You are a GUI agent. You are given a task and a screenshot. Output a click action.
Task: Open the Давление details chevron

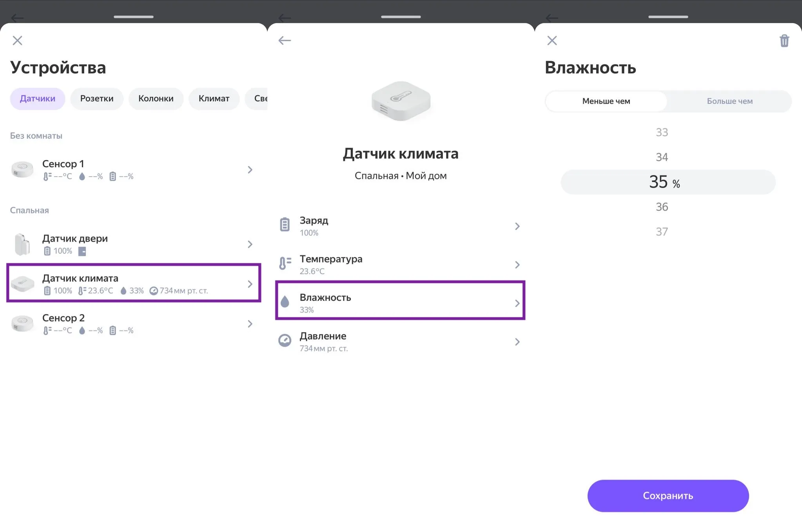[x=517, y=342]
